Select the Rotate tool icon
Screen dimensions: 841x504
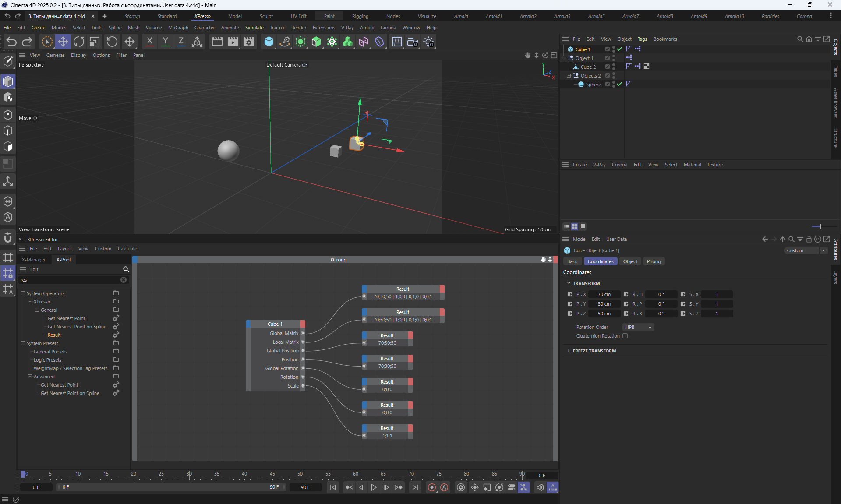point(79,42)
